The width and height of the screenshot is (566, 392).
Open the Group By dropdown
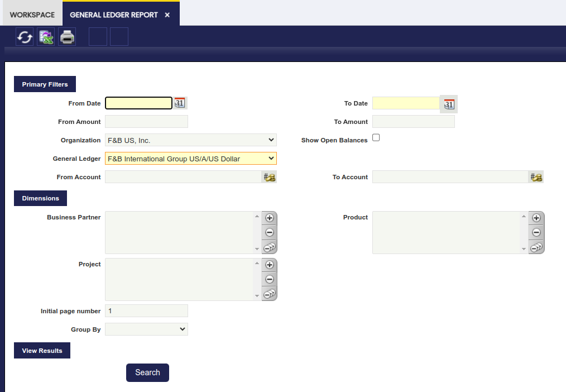pyautogui.click(x=146, y=329)
